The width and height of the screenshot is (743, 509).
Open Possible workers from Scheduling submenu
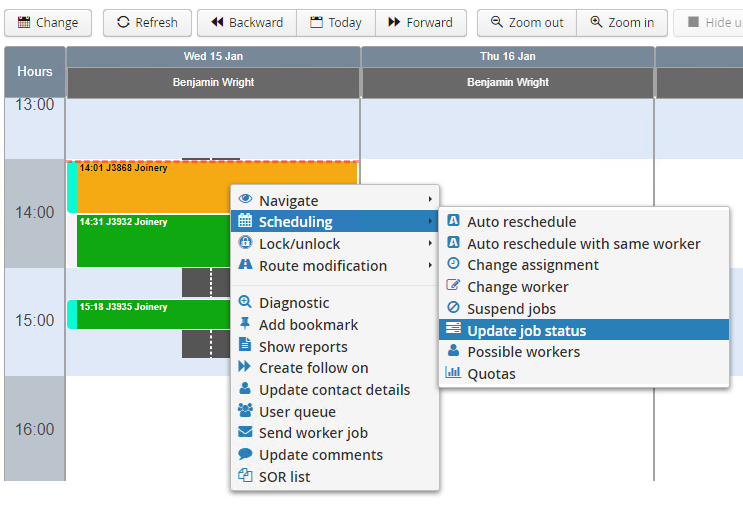pos(523,352)
